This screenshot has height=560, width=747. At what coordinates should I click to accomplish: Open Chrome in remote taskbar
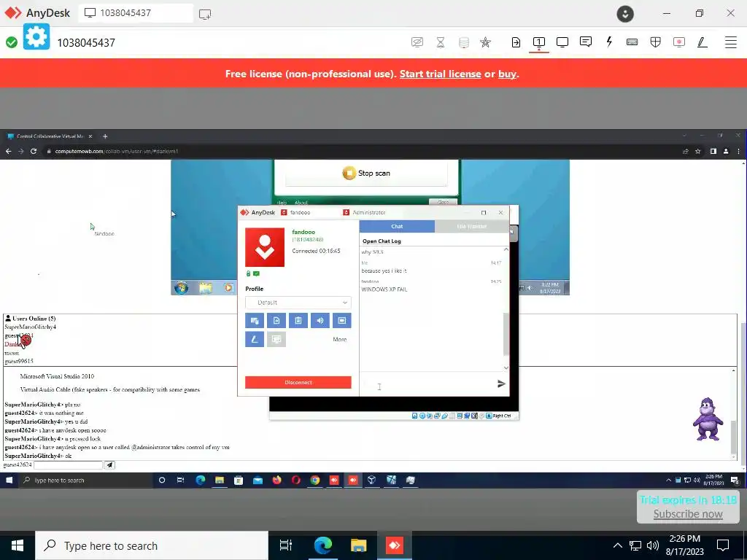(x=315, y=480)
